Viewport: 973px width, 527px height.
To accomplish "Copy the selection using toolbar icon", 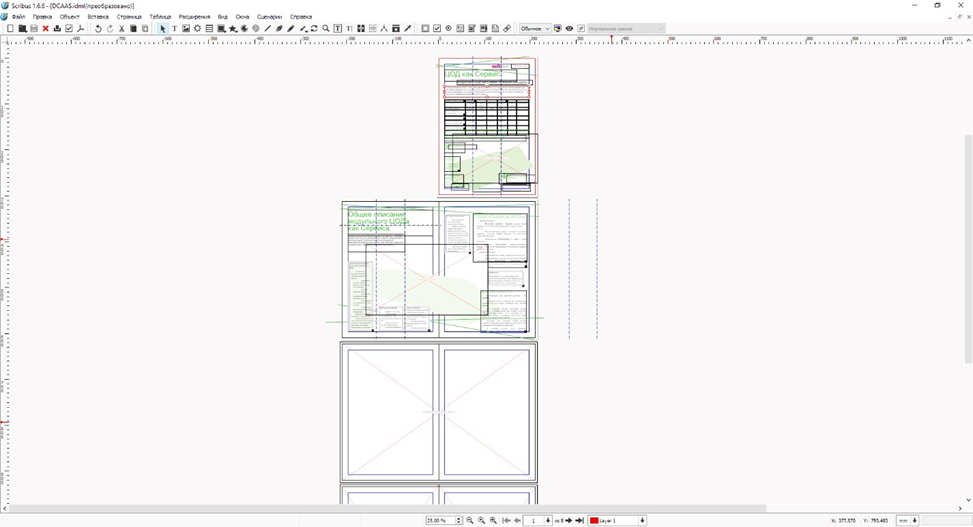I will (x=133, y=29).
